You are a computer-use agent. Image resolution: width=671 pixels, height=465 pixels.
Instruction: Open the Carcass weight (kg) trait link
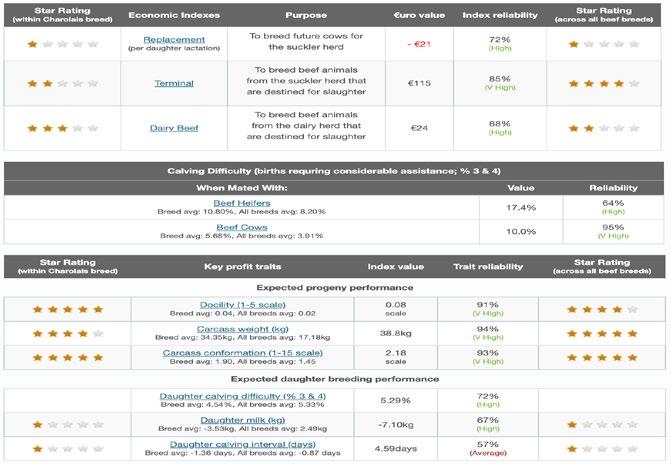[243, 329]
